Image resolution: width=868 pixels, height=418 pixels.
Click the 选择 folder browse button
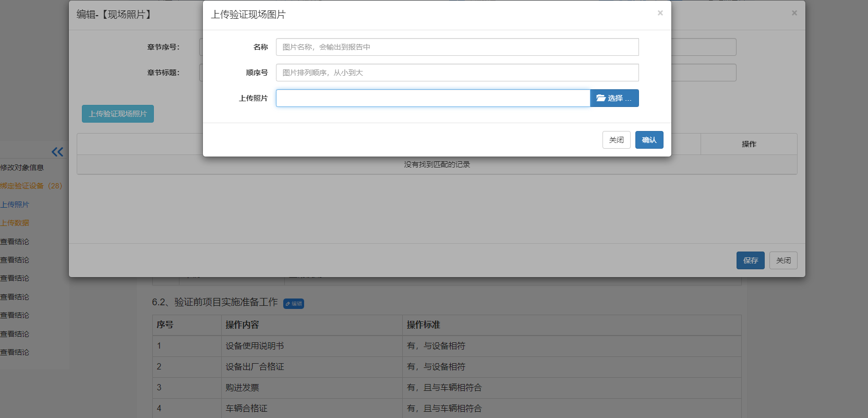(614, 98)
